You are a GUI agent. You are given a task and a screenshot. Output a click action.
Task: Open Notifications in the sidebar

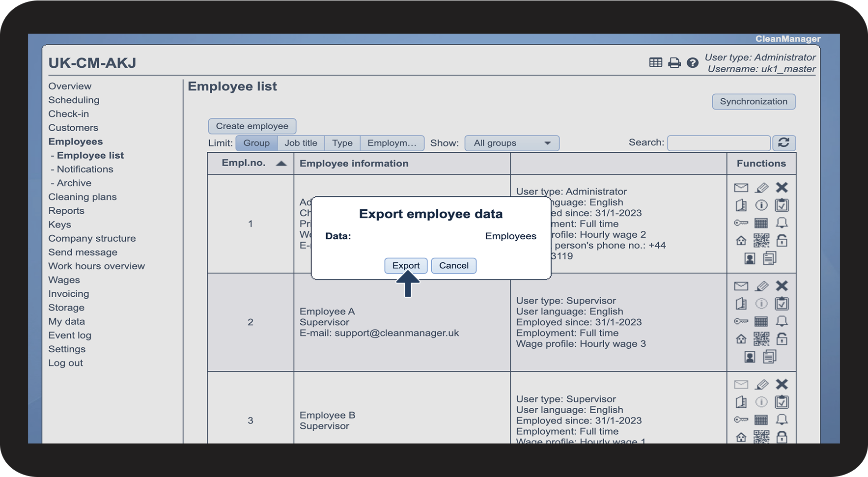(x=85, y=169)
